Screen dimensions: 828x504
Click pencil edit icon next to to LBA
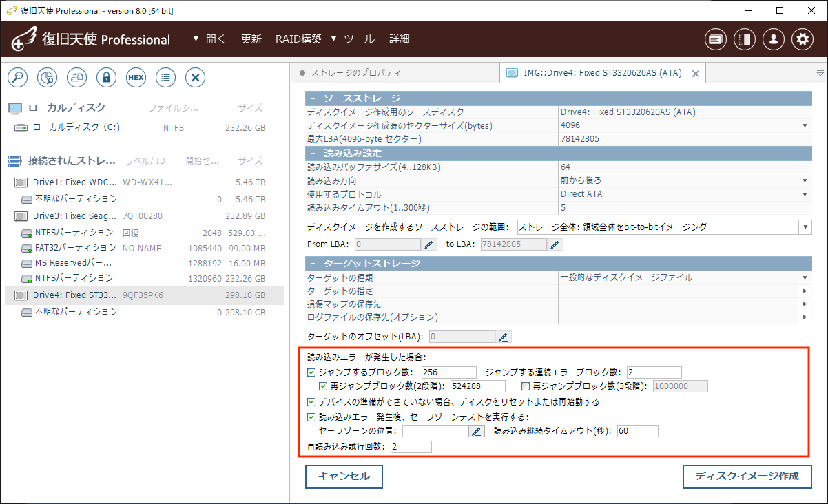[555, 244]
